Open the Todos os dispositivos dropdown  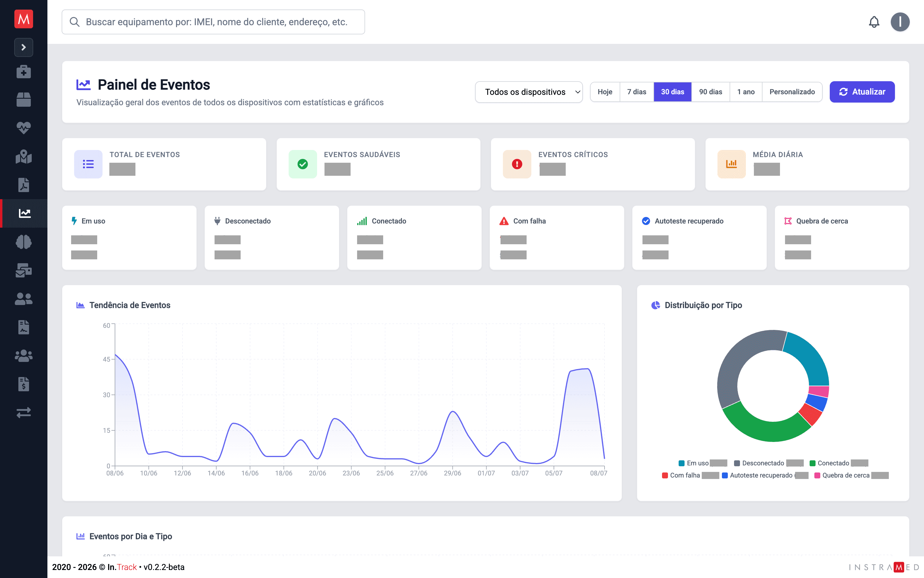click(x=528, y=92)
